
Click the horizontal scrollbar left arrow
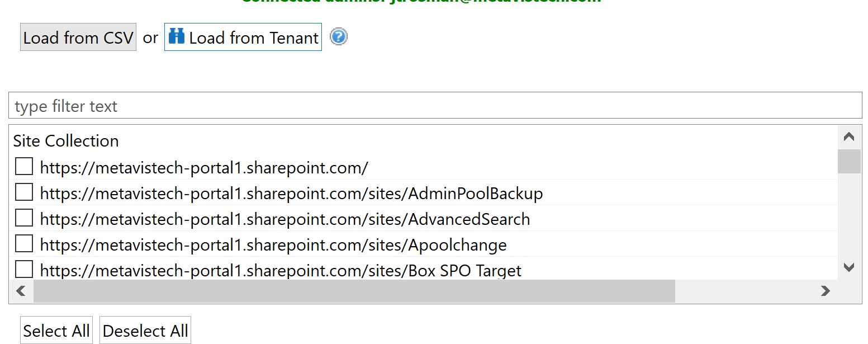tap(21, 291)
